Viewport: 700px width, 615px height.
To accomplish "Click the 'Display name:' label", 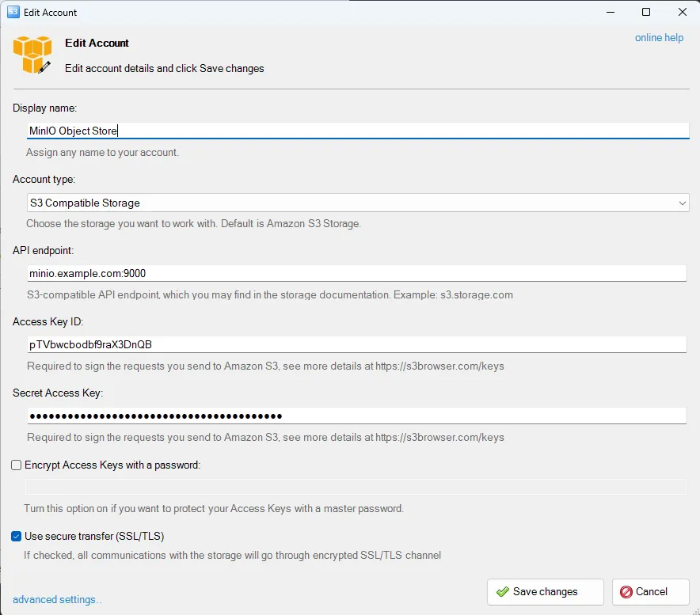I will click(44, 108).
